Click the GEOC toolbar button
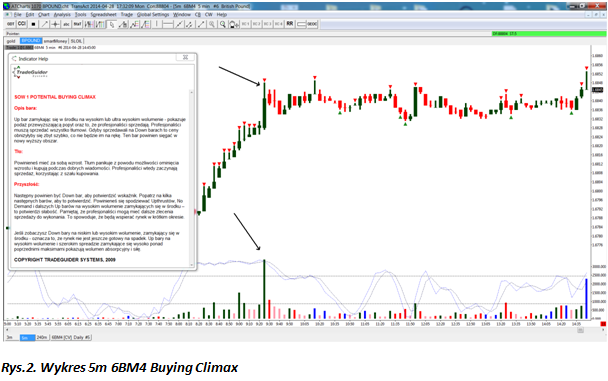The height and width of the screenshot is (381, 608). click(x=313, y=24)
